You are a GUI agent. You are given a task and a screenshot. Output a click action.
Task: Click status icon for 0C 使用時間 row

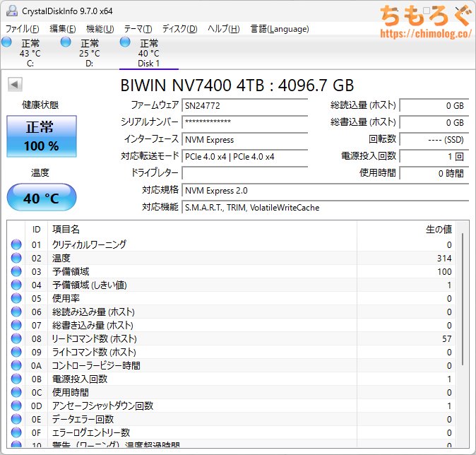click(x=16, y=392)
